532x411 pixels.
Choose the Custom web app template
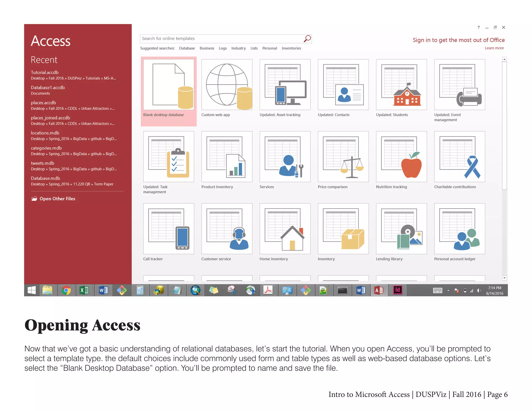click(227, 88)
